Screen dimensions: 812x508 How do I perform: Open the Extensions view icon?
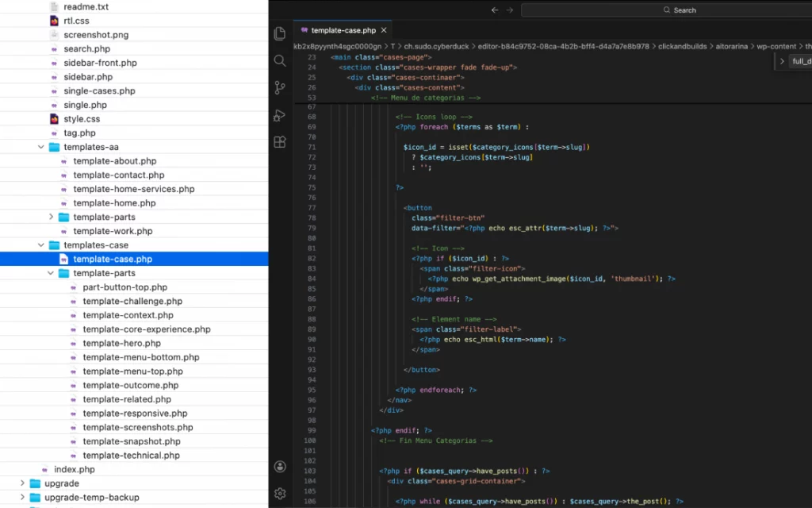click(279, 141)
